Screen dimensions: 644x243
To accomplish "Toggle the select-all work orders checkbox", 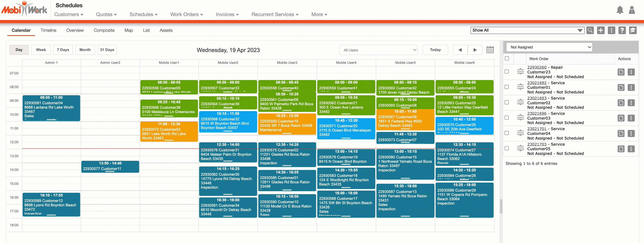I will pyautogui.click(x=507, y=58).
